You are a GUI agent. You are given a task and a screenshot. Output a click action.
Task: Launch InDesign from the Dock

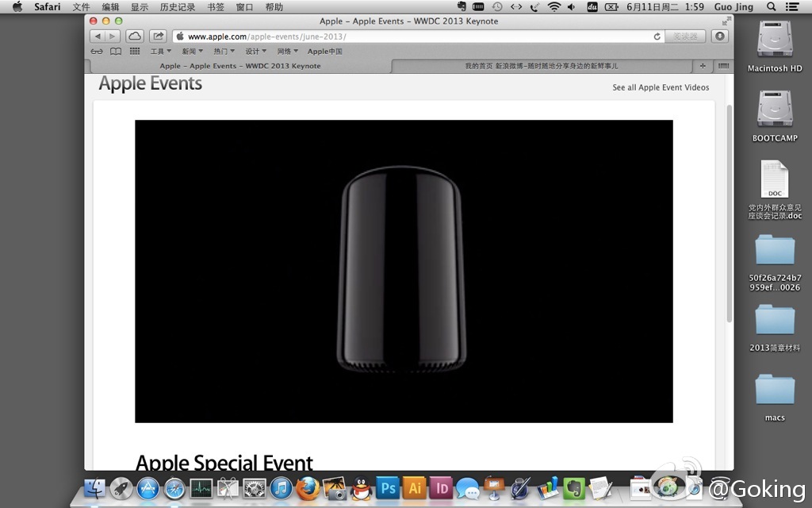click(x=442, y=488)
